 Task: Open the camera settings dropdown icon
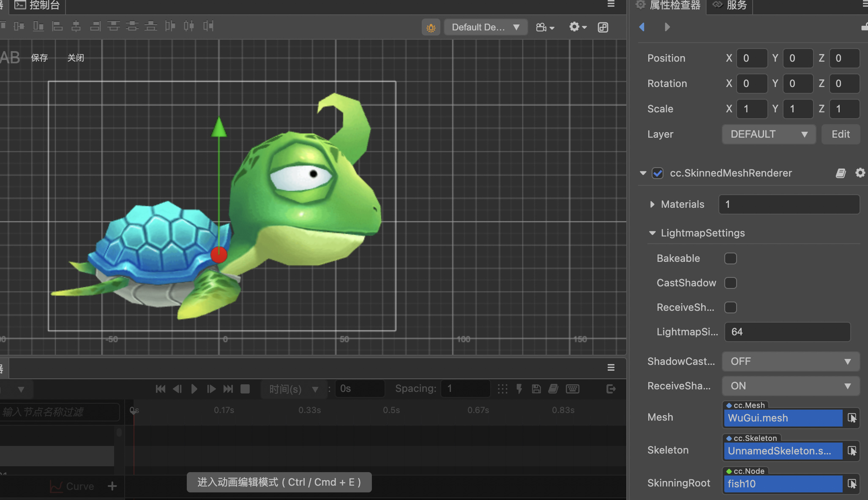545,27
